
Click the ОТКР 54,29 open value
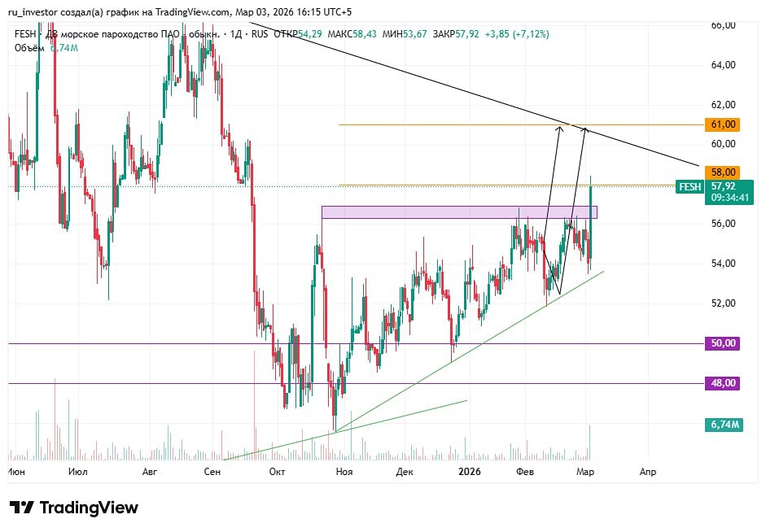297,34
